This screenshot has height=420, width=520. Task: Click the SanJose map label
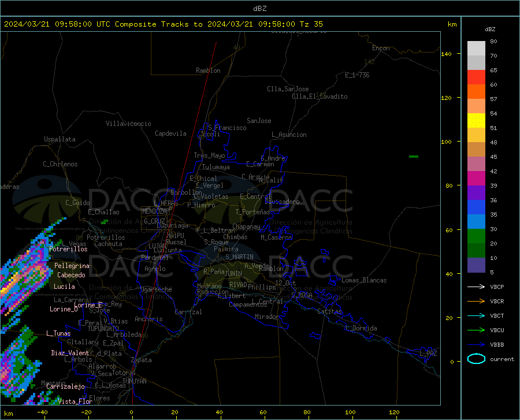(x=259, y=121)
